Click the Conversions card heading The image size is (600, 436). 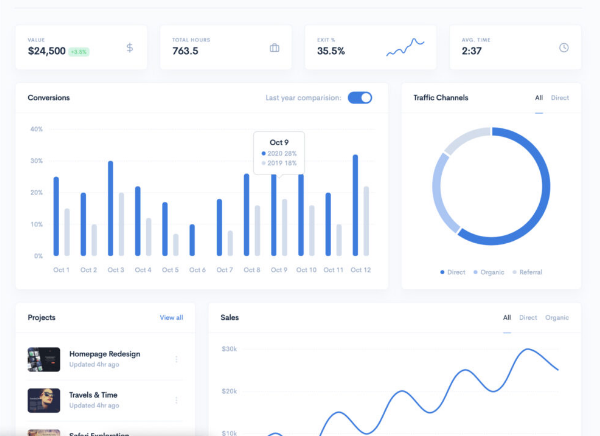click(x=49, y=98)
